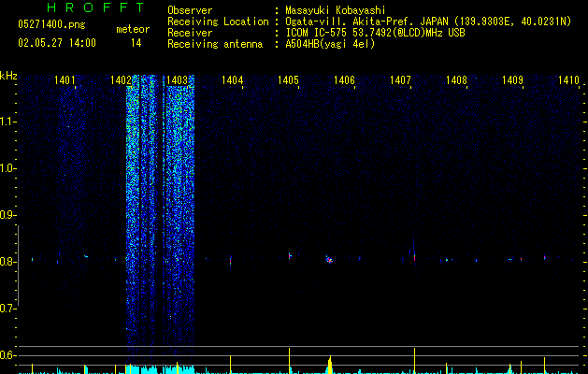Click the "Receiving Location" label
Image resolution: width=588 pixels, height=374 pixels.
(x=218, y=22)
